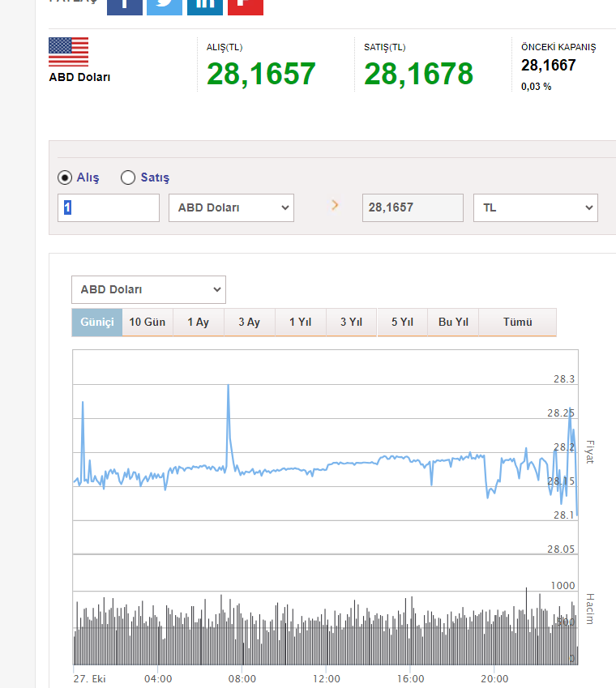This screenshot has width=616, height=688.
Task: Switch to the Güniçi chart tab
Action: [97, 322]
